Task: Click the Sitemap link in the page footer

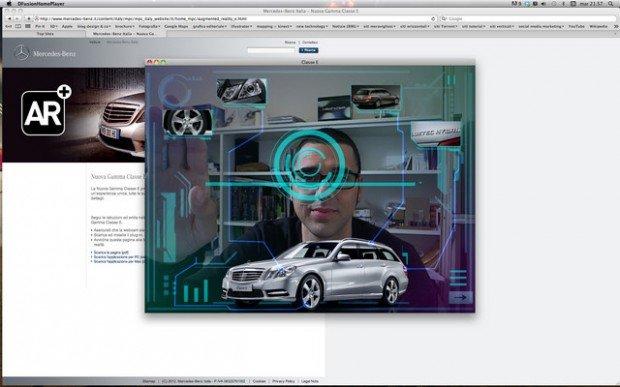Action: pyautogui.click(x=149, y=381)
